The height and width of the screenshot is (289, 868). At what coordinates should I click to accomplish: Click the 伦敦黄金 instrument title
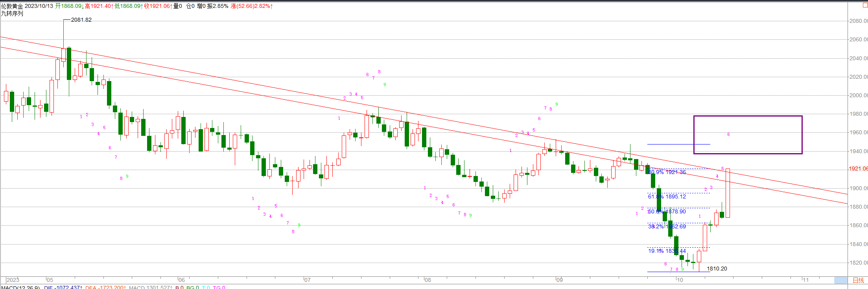point(12,6)
